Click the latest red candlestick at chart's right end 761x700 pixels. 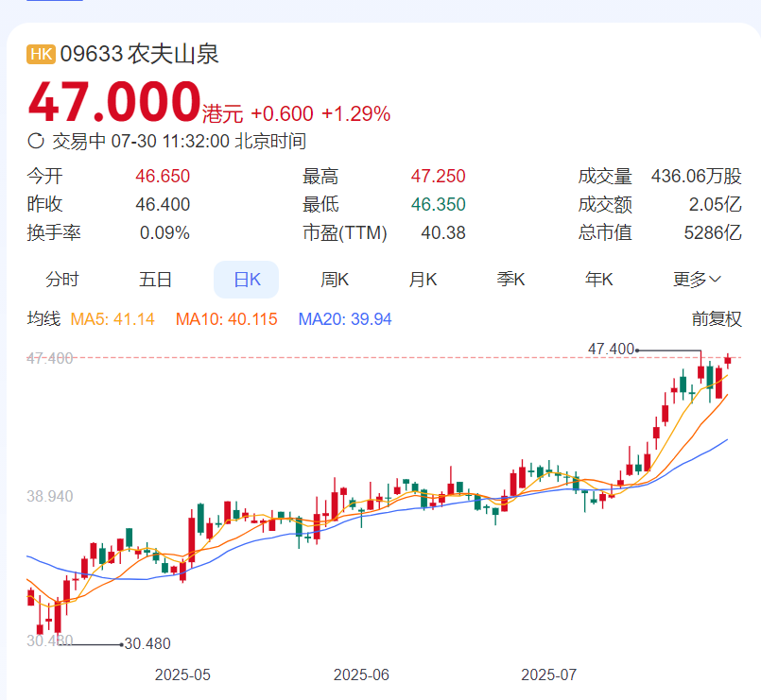click(728, 361)
